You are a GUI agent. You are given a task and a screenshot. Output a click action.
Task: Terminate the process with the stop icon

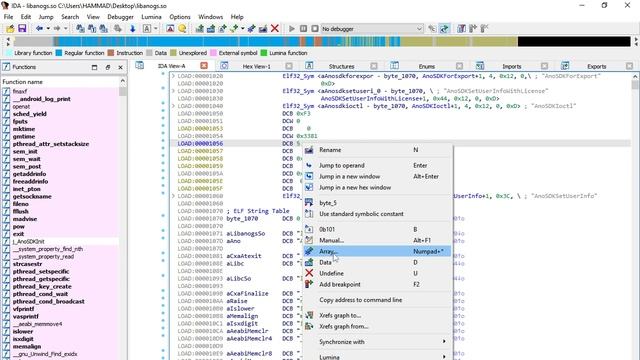click(x=315, y=29)
